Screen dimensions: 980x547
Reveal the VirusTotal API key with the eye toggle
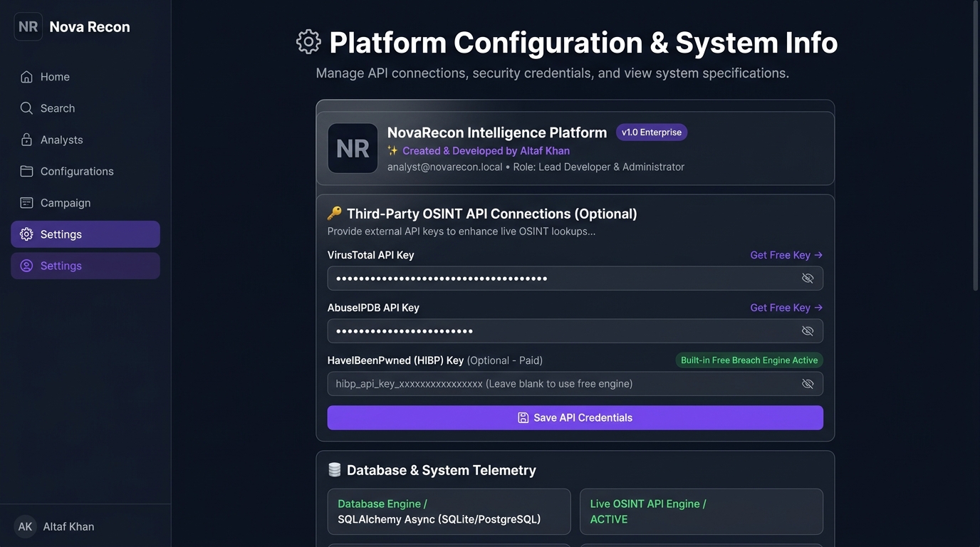point(808,278)
